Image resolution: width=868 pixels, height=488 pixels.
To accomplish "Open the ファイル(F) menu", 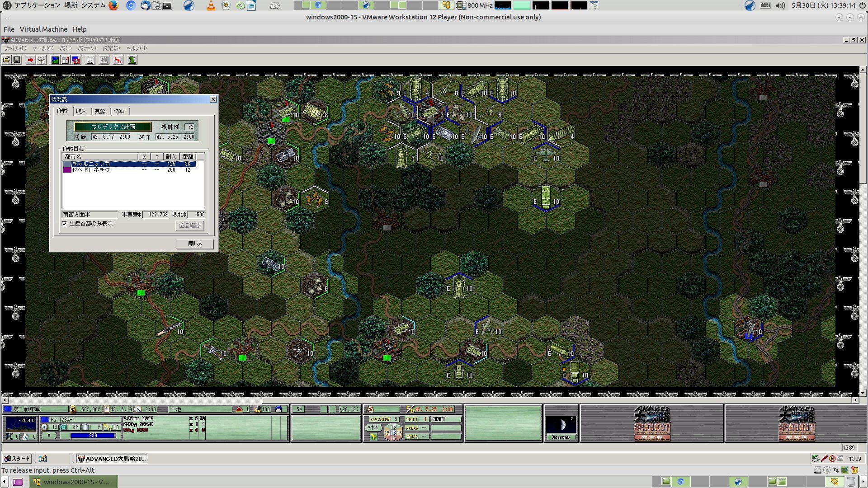I will pos(15,48).
